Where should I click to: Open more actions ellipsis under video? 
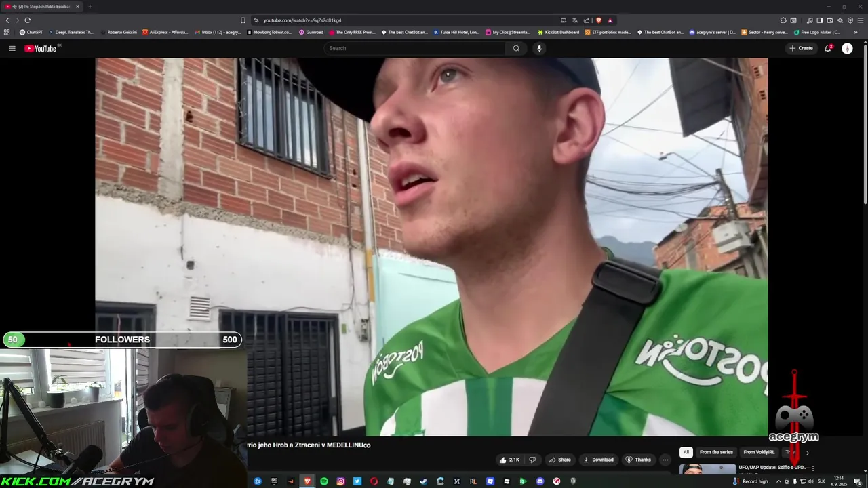pyautogui.click(x=665, y=460)
